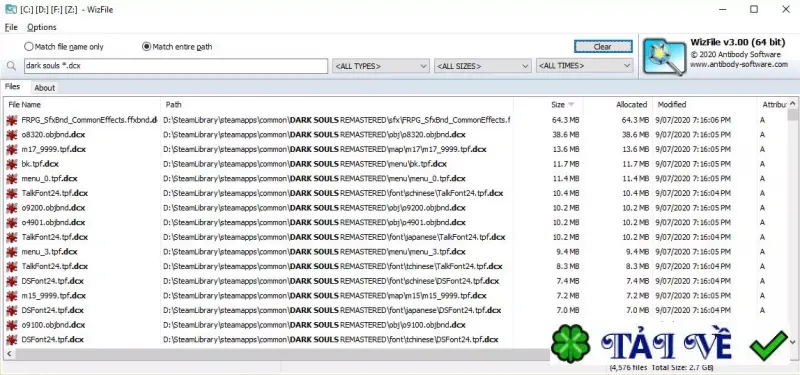Select file name m17_9999.tpf.dcx
This screenshot has height=375, width=800.
54,149
